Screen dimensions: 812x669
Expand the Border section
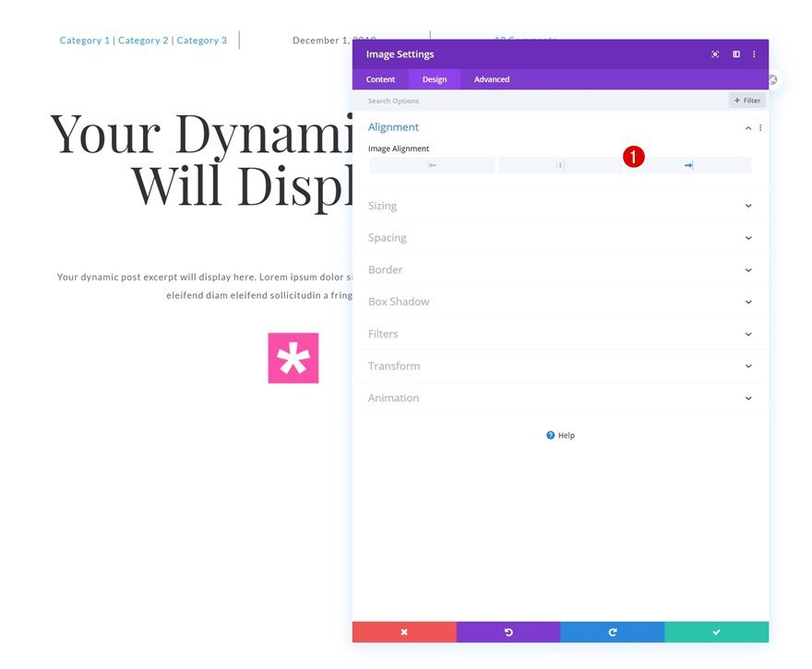tap(560, 269)
